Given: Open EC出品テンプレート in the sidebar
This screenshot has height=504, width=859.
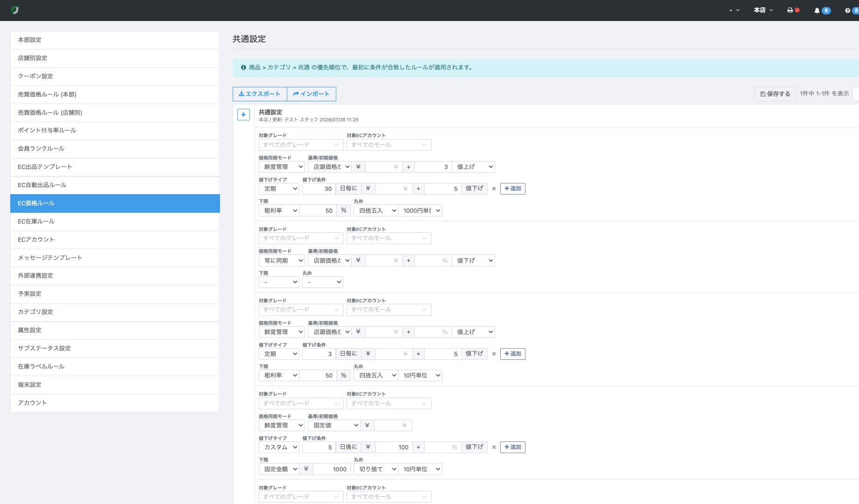Looking at the screenshot, I should click(115, 167).
